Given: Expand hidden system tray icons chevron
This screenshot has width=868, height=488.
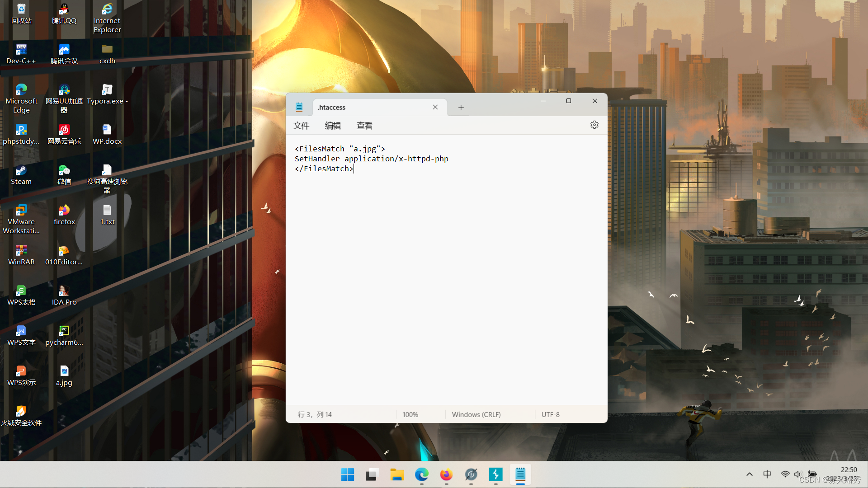Looking at the screenshot, I should pos(749,474).
